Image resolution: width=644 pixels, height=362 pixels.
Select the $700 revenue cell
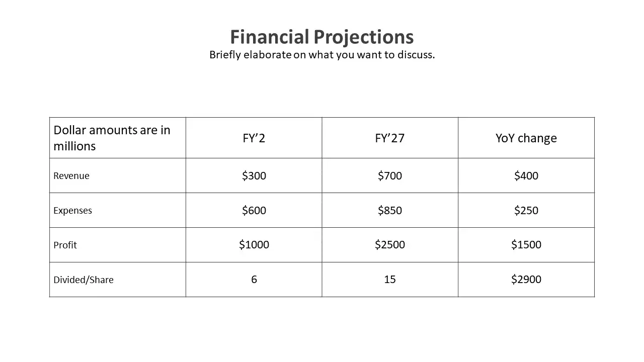tap(390, 175)
